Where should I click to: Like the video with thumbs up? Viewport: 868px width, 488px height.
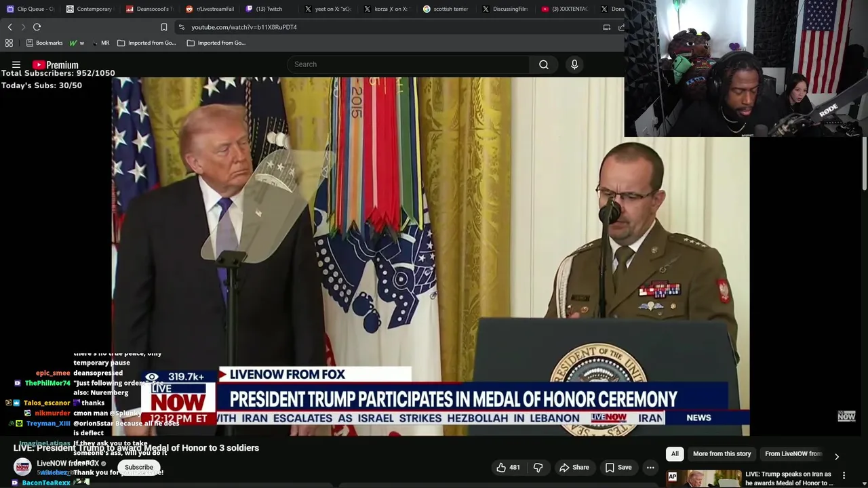tap(508, 467)
